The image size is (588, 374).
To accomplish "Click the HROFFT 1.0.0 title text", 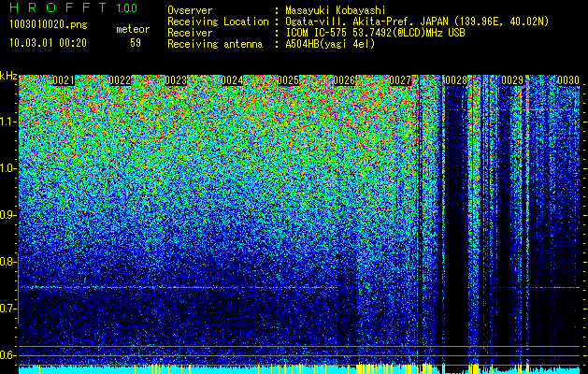I will pyautogui.click(x=74, y=7).
